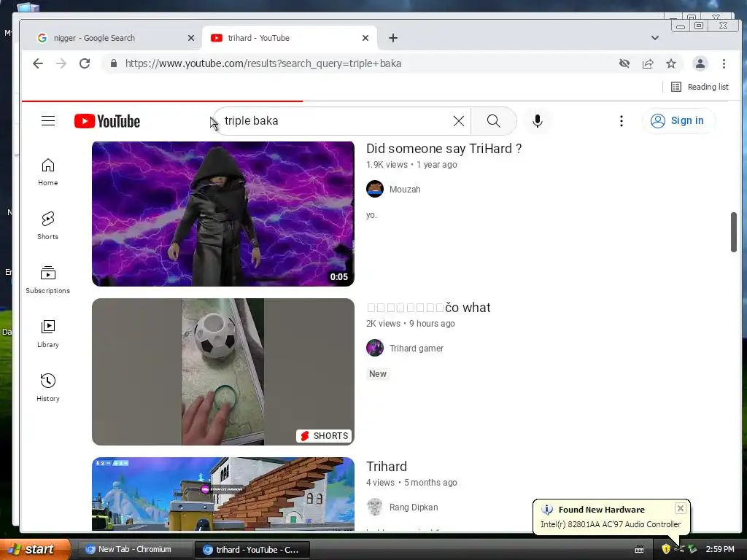The height and width of the screenshot is (560, 747).
Task: Open Home in YouTube sidebar
Action: tap(48, 172)
